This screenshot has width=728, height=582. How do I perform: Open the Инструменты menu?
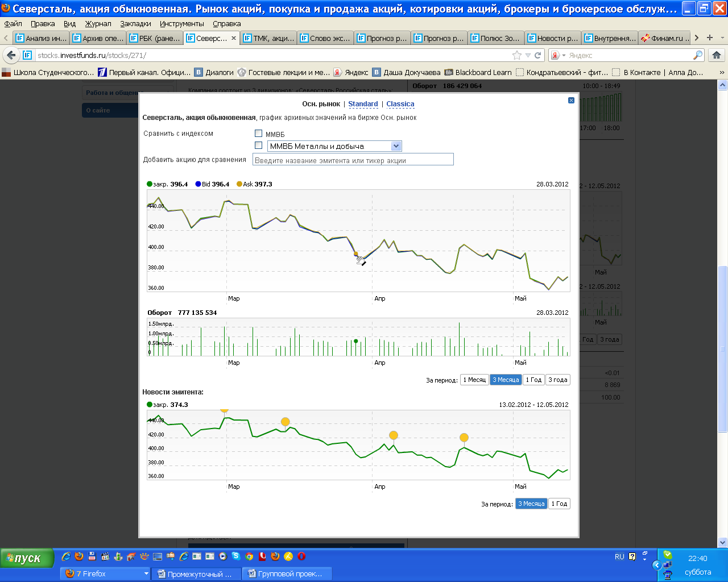point(181,24)
